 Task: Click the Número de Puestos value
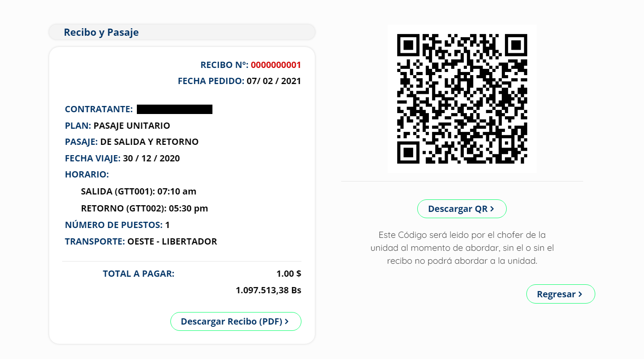pos(167,225)
